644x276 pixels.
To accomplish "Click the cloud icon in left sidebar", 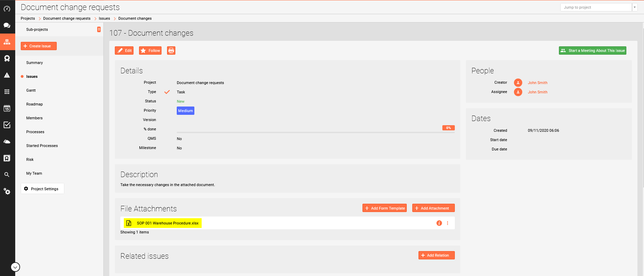I will tap(7, 141).
